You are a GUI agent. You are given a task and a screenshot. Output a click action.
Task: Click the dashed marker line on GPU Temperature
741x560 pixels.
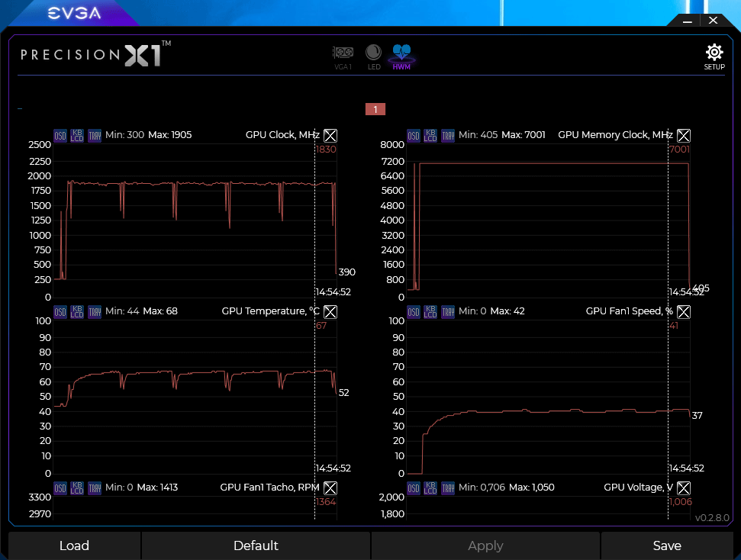315,397
